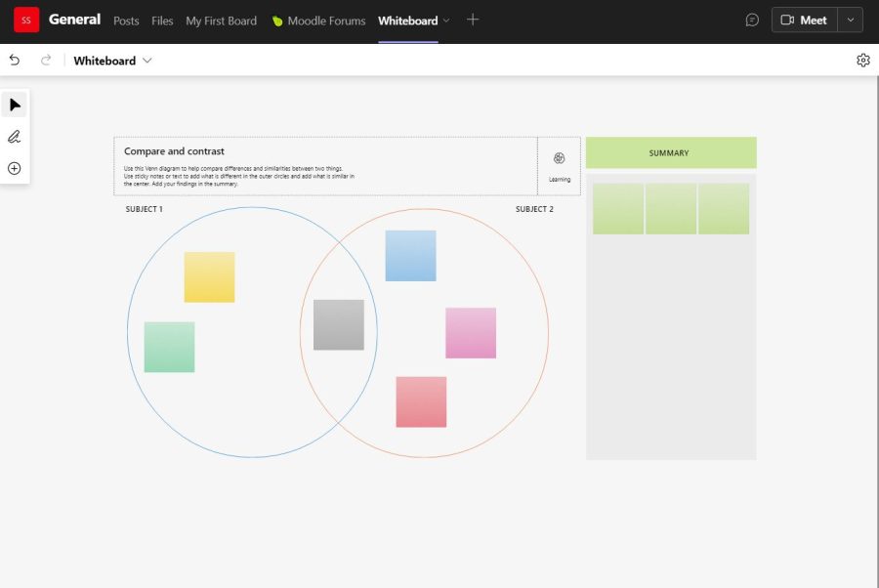
Task: Click the Learning icon on the template
Action: (560, 157)
